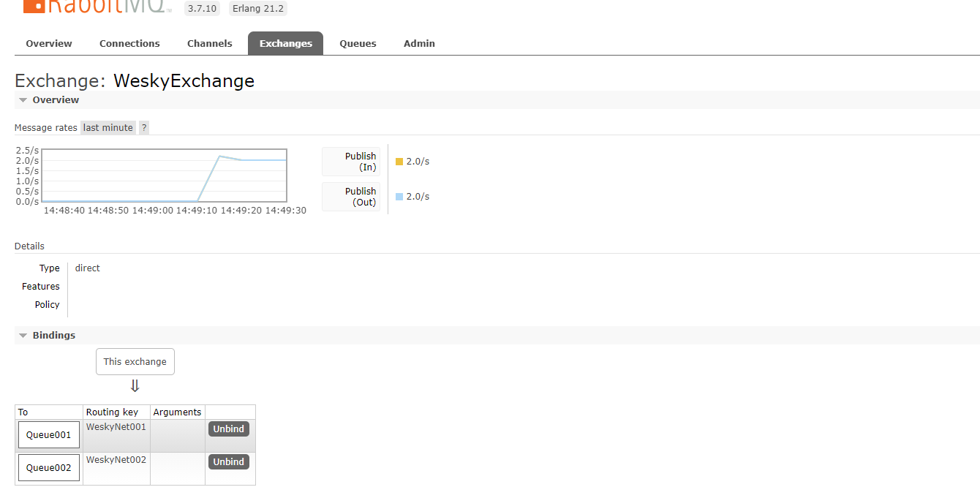Open the Queue002 binding link
The image size is (980, 498).
click(49, 467)
